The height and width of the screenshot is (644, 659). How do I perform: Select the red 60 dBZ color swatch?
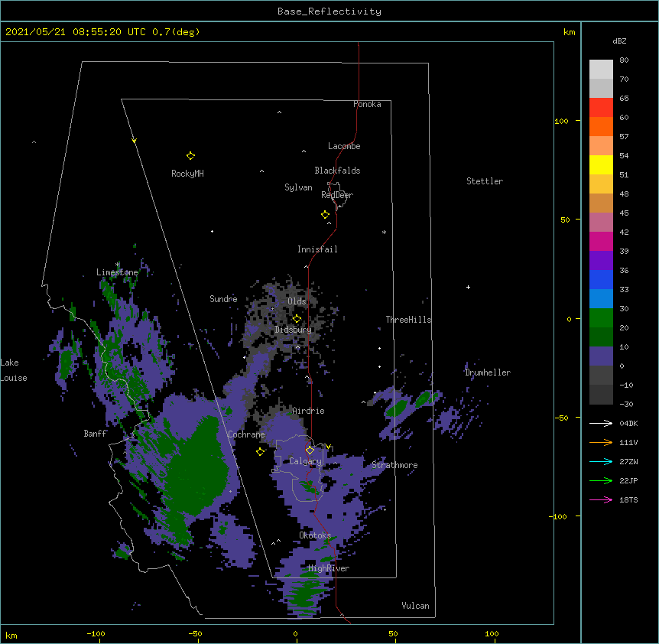601,108
